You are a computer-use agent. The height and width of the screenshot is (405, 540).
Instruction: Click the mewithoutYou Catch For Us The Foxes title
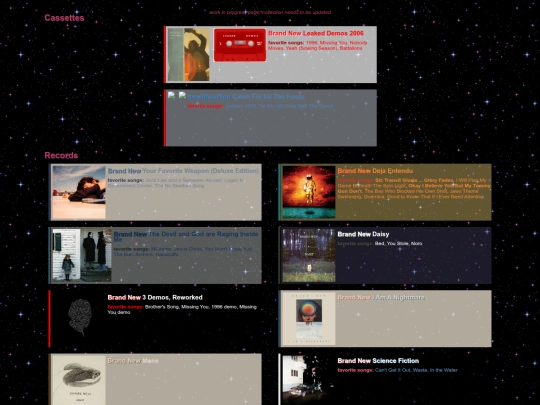click(246, 96)
